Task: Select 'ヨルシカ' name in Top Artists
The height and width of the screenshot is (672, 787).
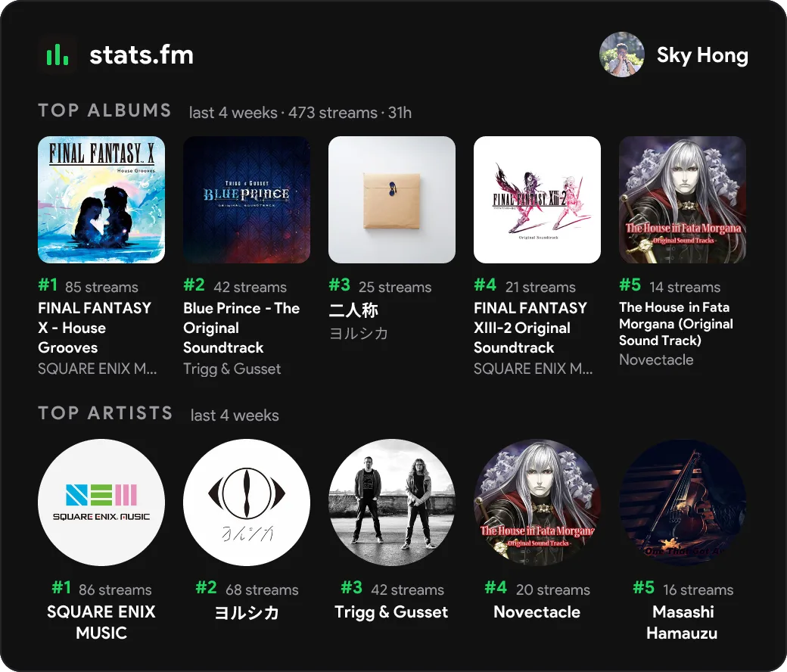Action: [x=247, y=613]
